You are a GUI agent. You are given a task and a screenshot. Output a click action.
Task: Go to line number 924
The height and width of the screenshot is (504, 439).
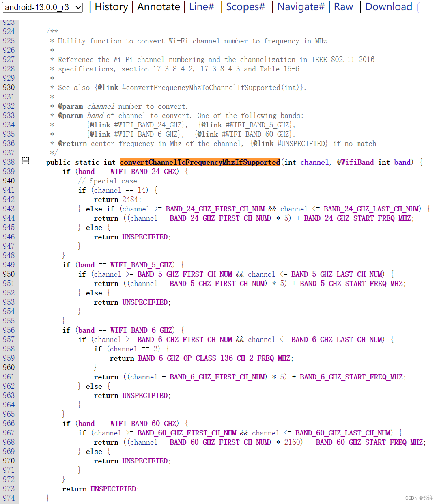pyautogui.click(x=9, y=32)
